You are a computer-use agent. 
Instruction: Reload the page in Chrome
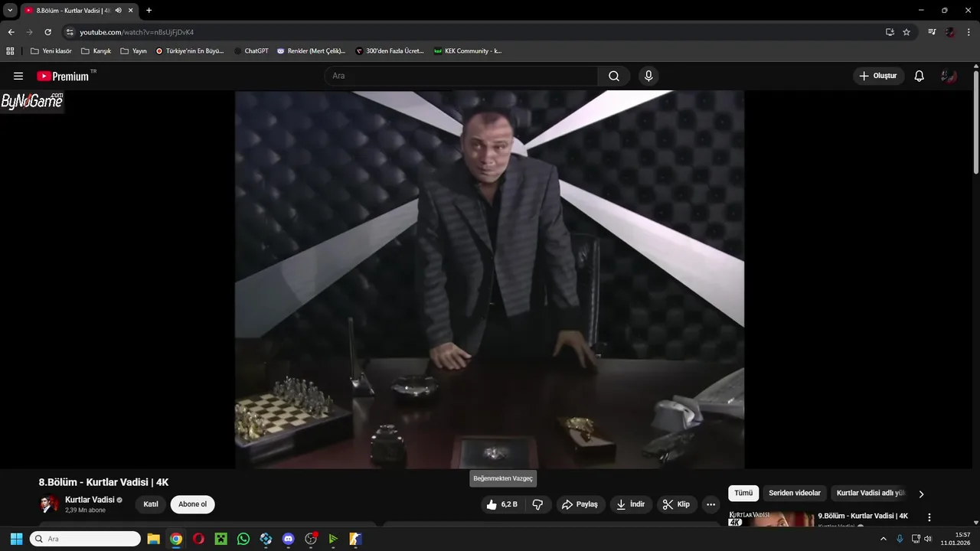click(x=47, y=32)
